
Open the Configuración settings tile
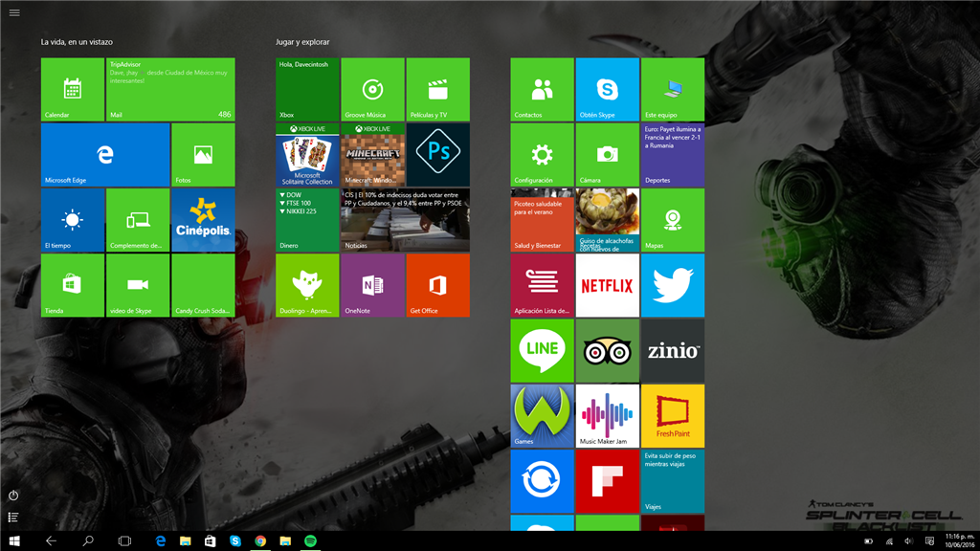tap(542, 154)
